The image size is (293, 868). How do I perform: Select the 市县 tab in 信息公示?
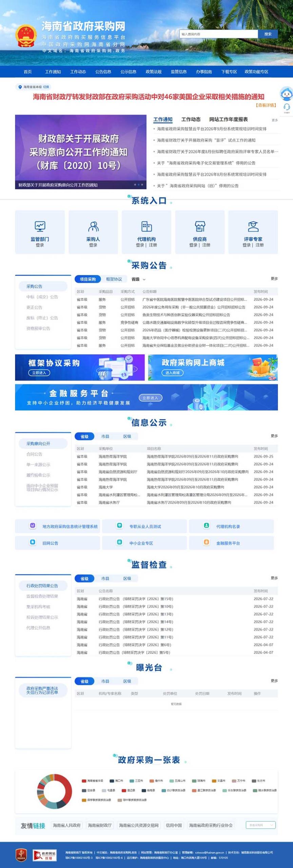coord(105,436)
